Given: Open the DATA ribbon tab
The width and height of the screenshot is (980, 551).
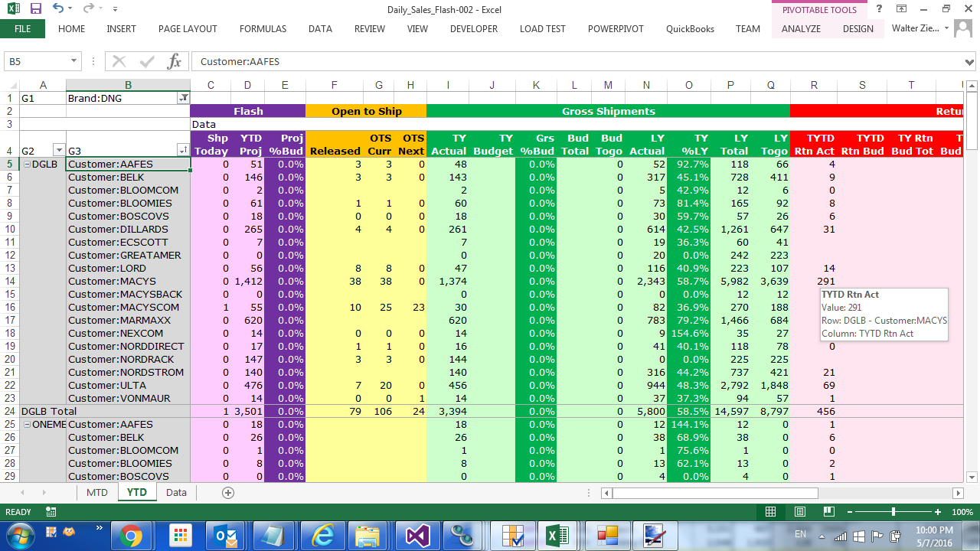Looking at the screenshot, I should [x=320, y=29].
